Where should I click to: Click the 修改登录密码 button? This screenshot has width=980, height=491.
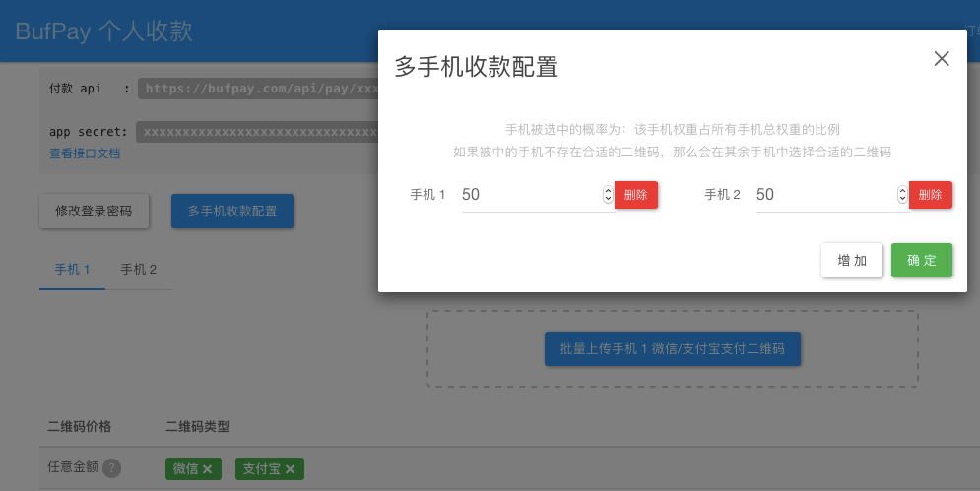[95, 211]
